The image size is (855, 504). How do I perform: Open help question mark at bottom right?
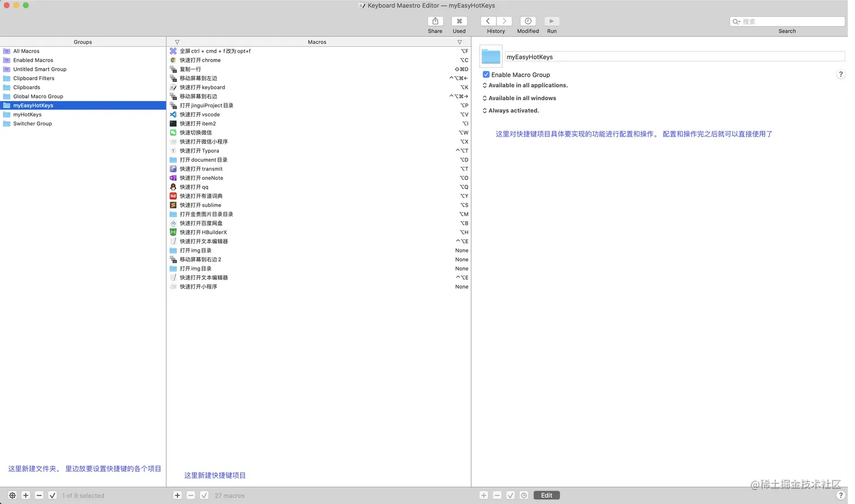tap(841, 496)
